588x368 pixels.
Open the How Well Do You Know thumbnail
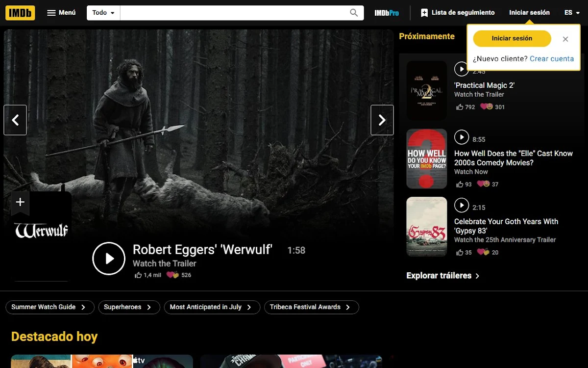[x=427, y=159]
